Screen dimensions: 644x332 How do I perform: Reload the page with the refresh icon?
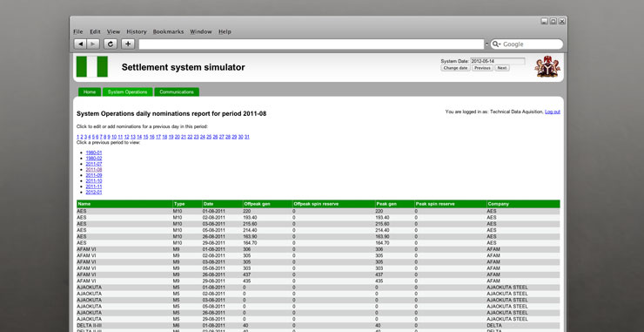pyautogui.click(x=111, y=44)
